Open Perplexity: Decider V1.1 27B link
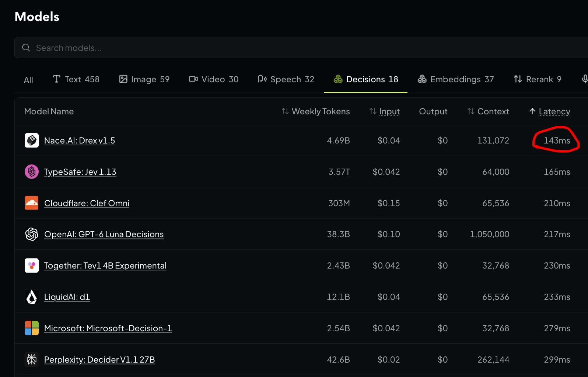588x377 pixels. click(99, 360)
